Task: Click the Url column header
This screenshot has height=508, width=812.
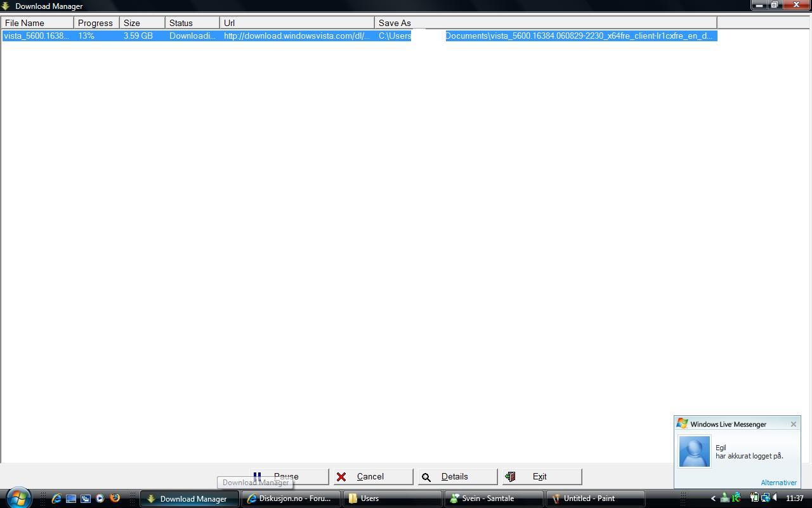Action: point(297,23)
